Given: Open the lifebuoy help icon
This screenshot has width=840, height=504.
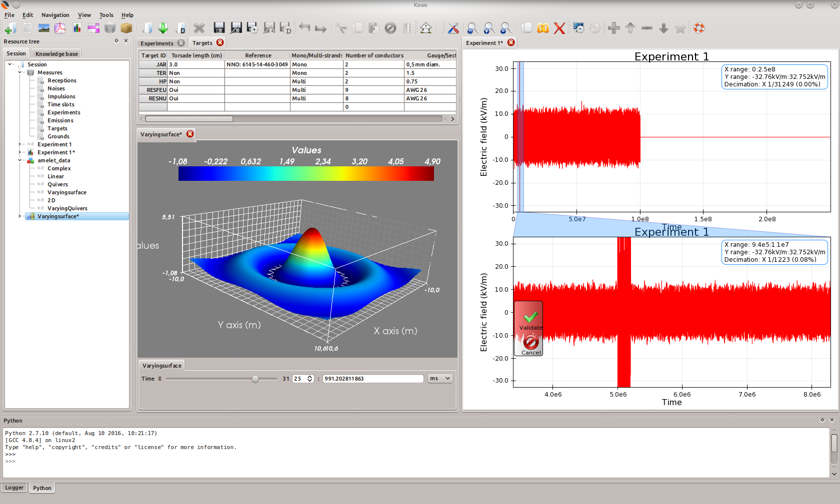Looking at the screenshot, I should point(699,28).
